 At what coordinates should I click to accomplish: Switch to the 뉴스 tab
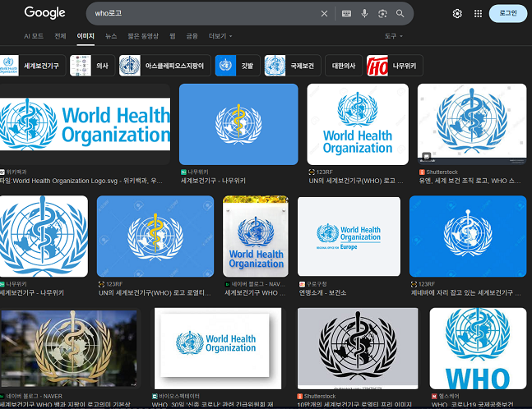(111, 36)
